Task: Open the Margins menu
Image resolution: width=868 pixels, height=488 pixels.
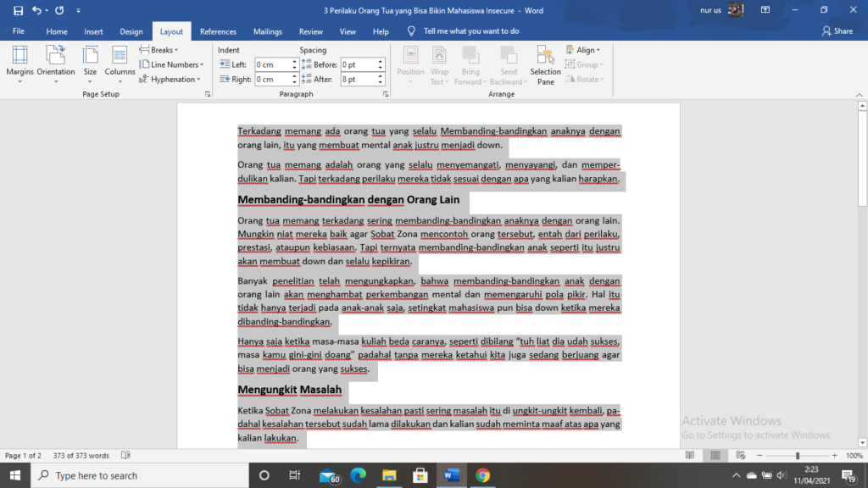Action: (20, 65)
